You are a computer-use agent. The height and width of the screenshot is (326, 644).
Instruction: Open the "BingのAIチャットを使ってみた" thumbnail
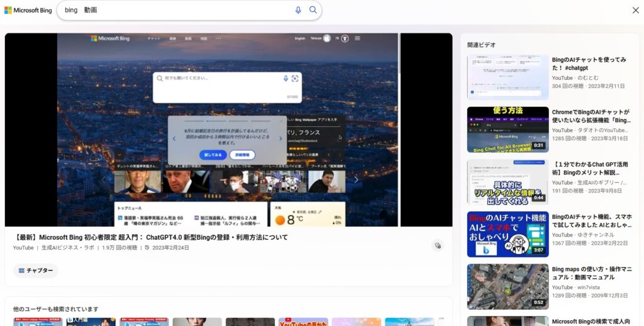pyautogui.click(x=508, y=77)
